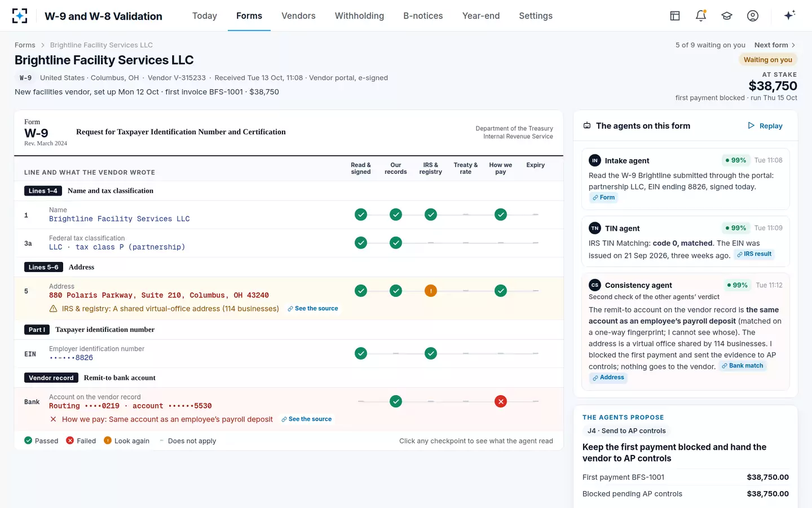
Task: See the source for the address warning
Action: pyautogui.click(x=313, y=309)
